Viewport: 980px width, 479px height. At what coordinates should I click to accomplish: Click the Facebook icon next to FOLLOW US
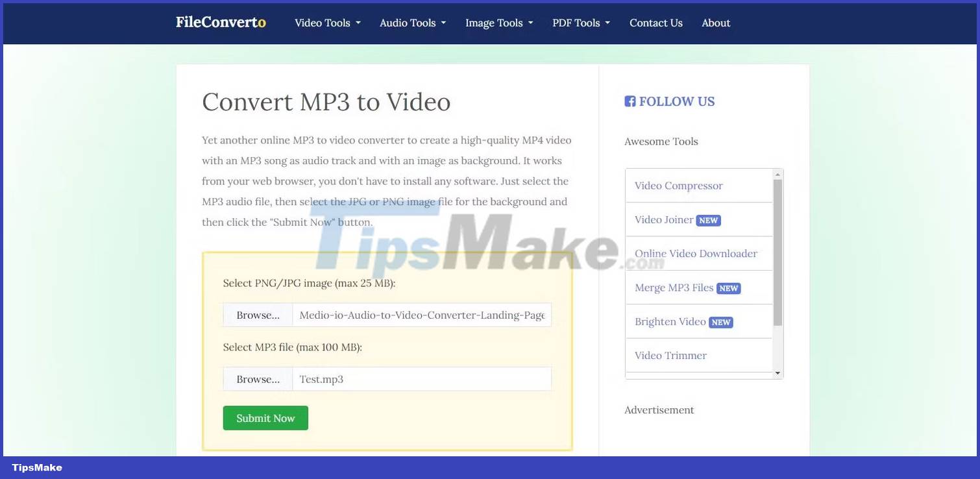[x=629, y=101]
